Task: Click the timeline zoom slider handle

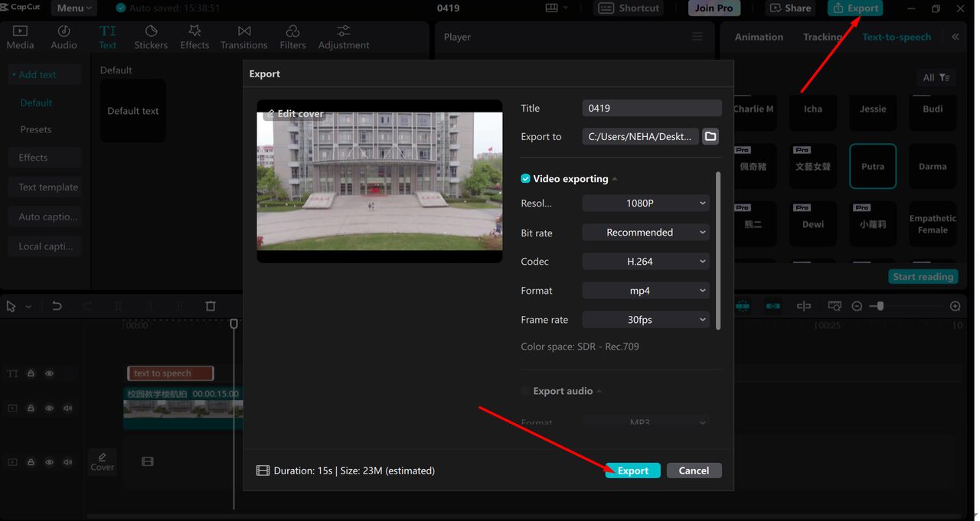Action: (881, 306)
